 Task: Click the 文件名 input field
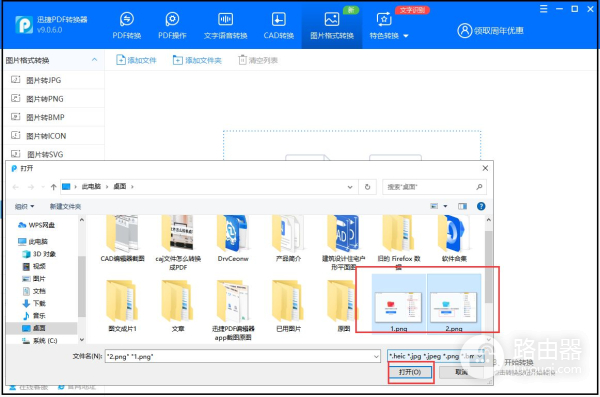(x=243, y=356)
